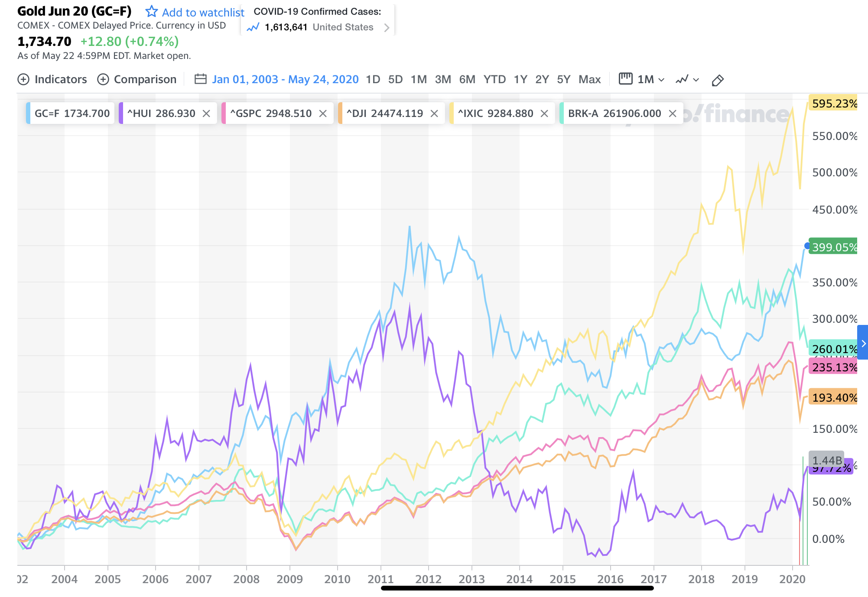Remove the ^IXIC comparison series

pos(544,114)
